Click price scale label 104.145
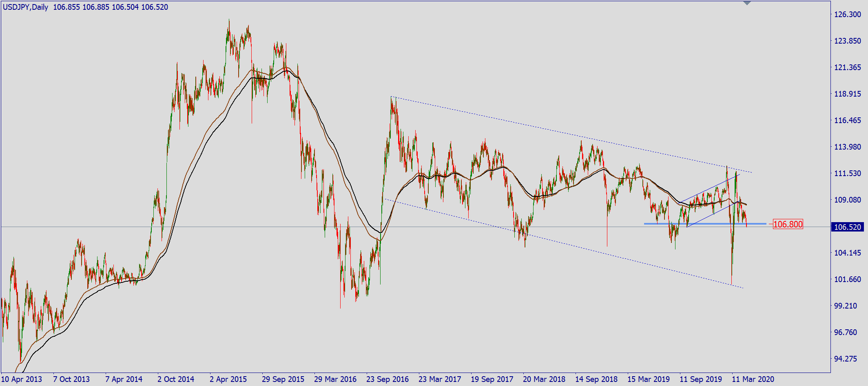Viewport: 868px width, 386px height. click(x=848, y=253)
